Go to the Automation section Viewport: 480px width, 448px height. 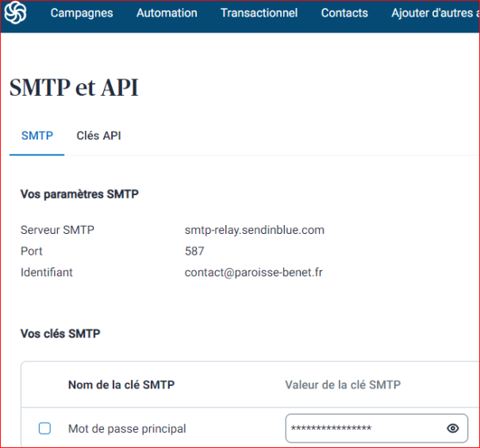[167, 13]
